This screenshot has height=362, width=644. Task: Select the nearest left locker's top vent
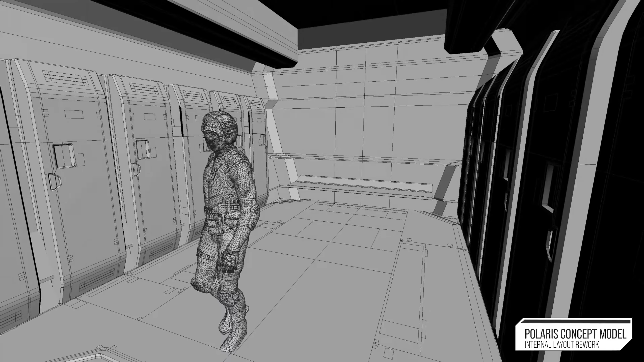66,78
